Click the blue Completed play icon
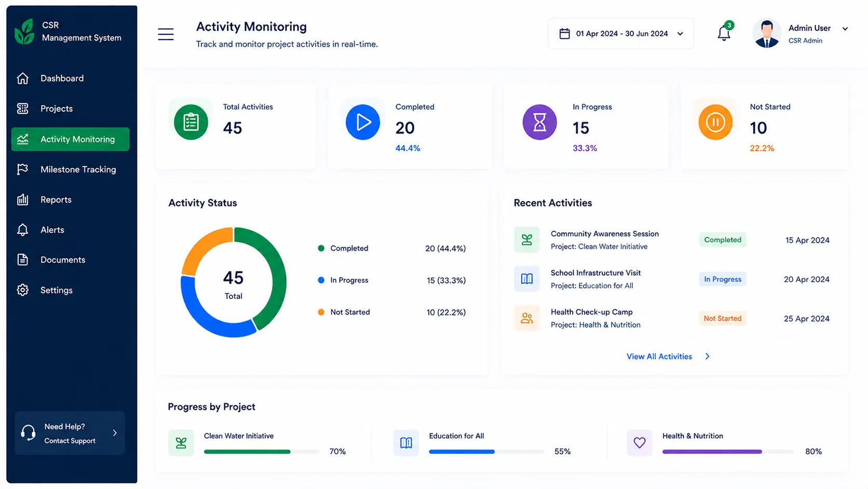This screenshot has height=489, width=868. tap(363, 122)
